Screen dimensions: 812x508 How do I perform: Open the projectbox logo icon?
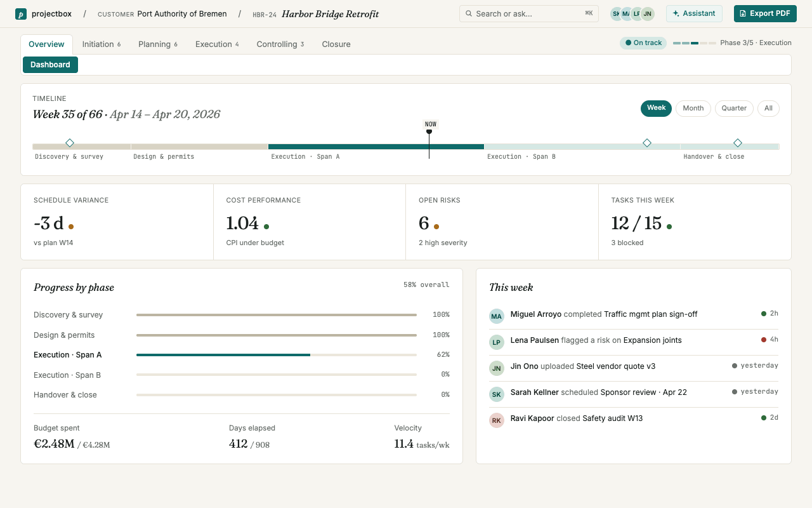[21, 14]
